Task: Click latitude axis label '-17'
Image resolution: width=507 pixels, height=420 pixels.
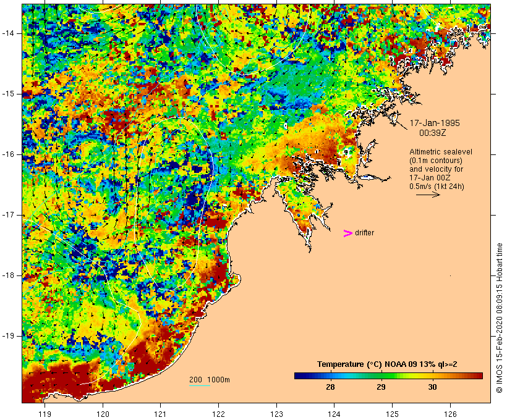Action: tap(8, 215)
